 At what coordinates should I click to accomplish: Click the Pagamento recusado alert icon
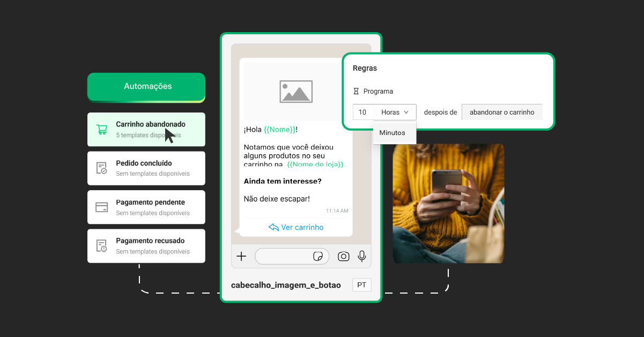[101, 246]
